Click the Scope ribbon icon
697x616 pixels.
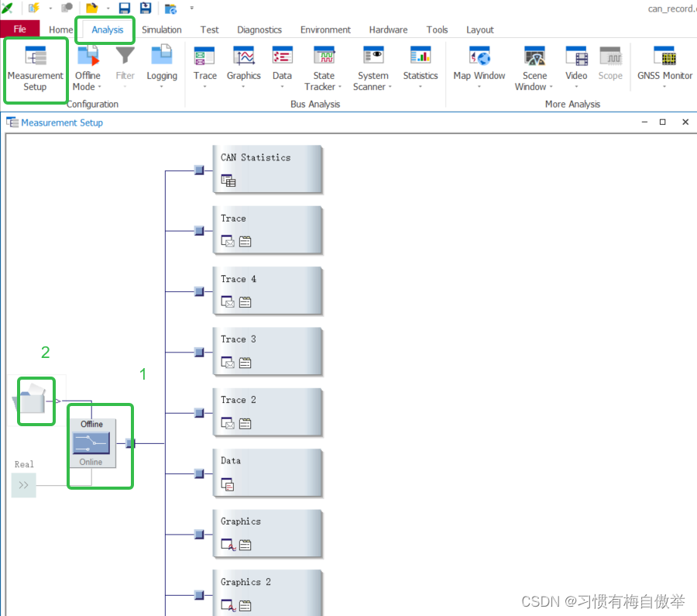tap(610, 56)
